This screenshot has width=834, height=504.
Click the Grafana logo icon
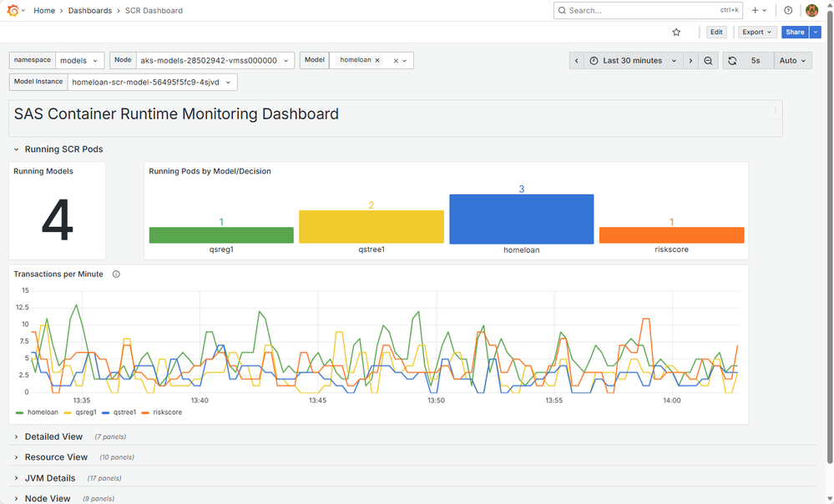coord(13,10)
